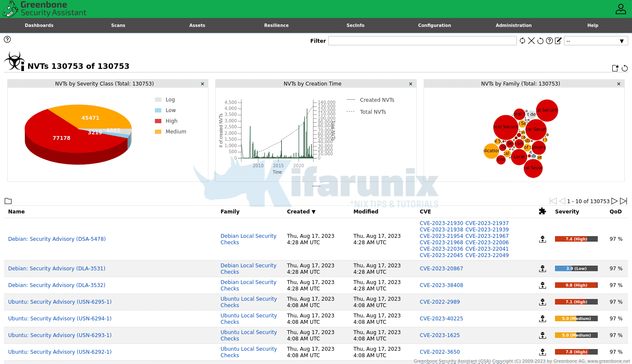Screen dimensions: 632x364
Task: Open filter help question-mark icon
Action: tap(549, 41)
